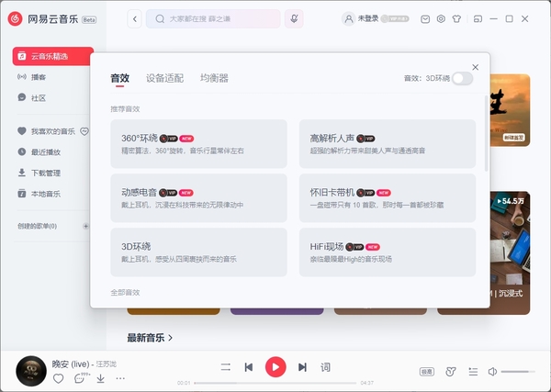Open settings gear icon in title bar

point(441,18)
